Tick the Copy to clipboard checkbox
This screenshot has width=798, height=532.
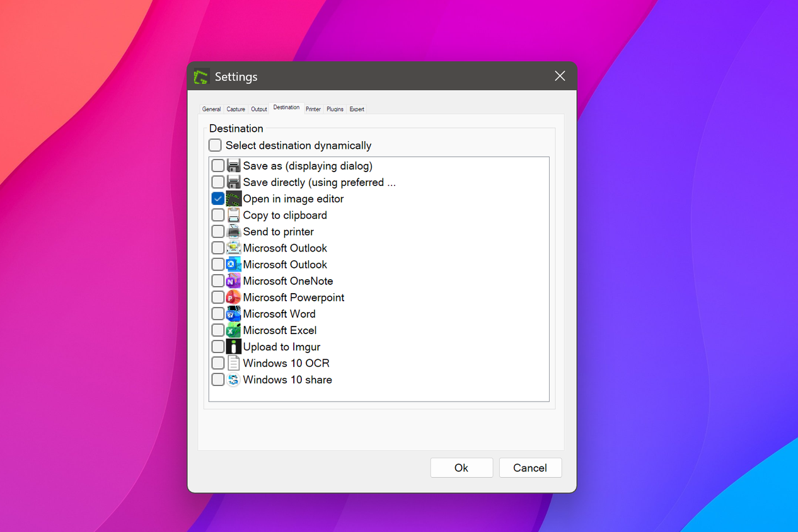tap(218, 215)
